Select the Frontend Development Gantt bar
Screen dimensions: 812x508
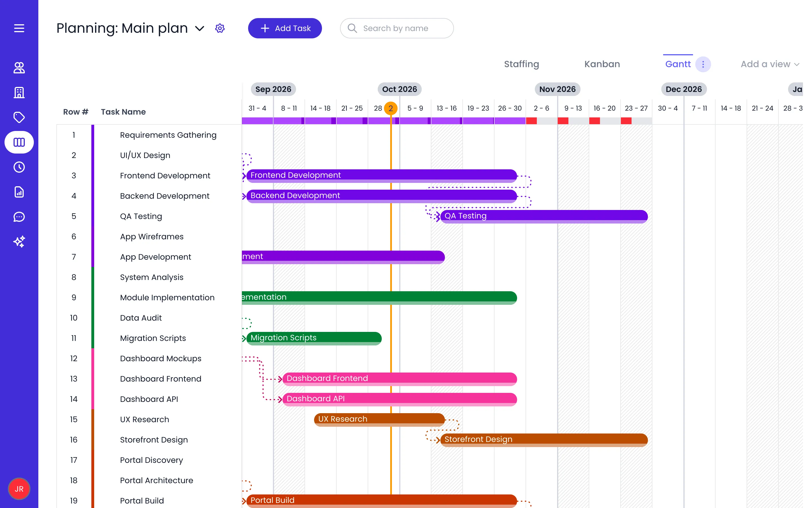(381, 176)
